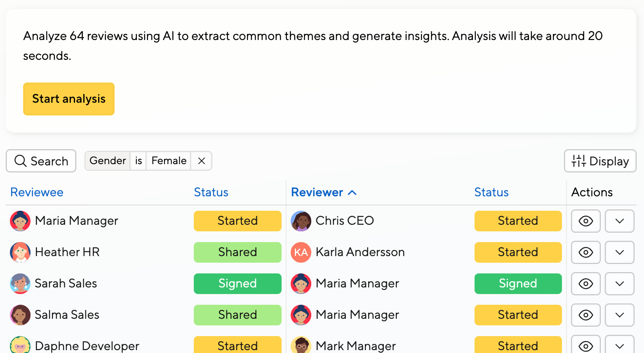Open the Display settings
Screen dimensions: 644x353
[600, 161]
